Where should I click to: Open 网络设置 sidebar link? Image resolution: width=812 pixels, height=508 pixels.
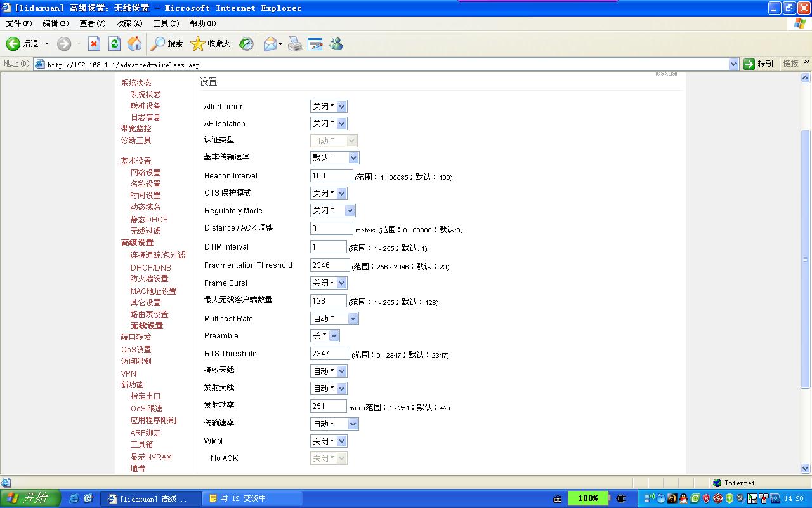click(145, 173)
